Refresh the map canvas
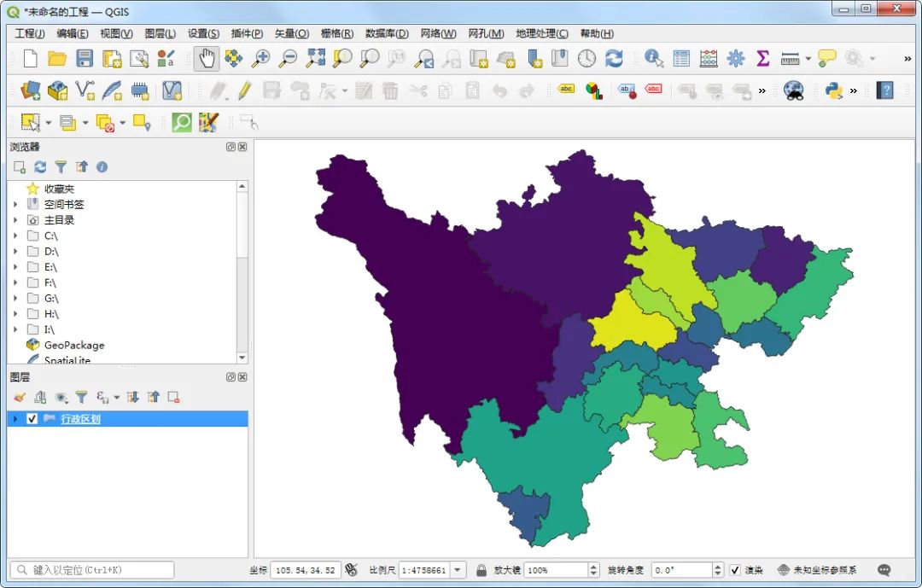 pos(614,58)
